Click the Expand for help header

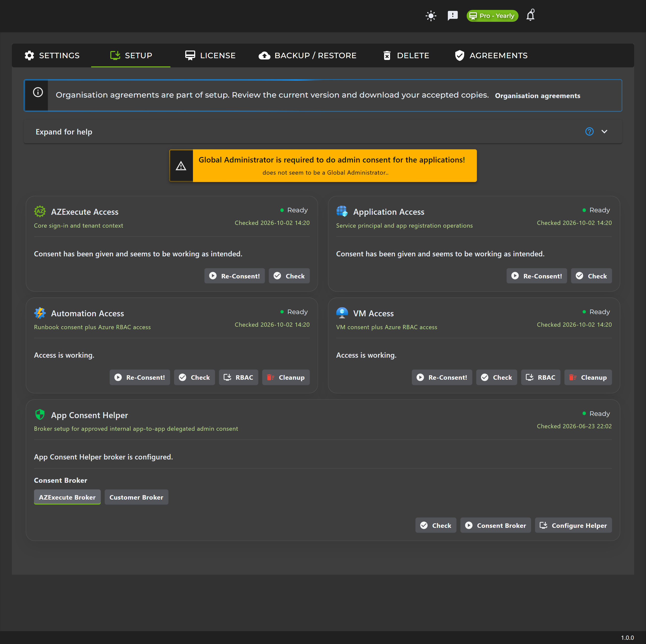pyautogui.click(x=323, y=132)
